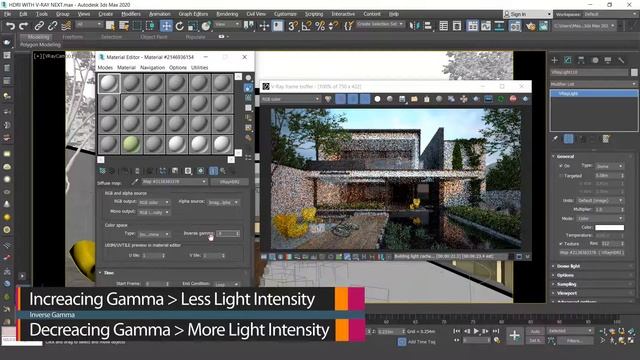The width and height of the screenshot is (640, 360).
Task: Toggle the Texture checkbox
Action: (x=560, y=244)
